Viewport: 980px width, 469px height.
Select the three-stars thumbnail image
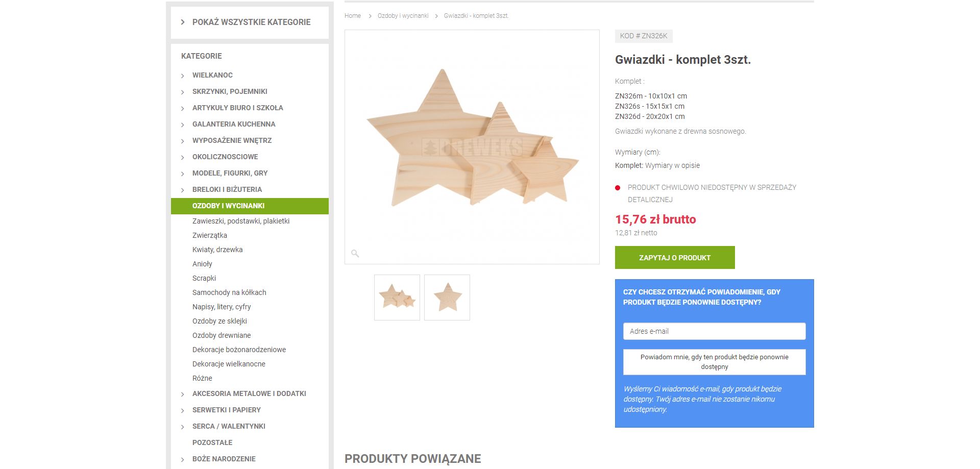coord(397,298)
